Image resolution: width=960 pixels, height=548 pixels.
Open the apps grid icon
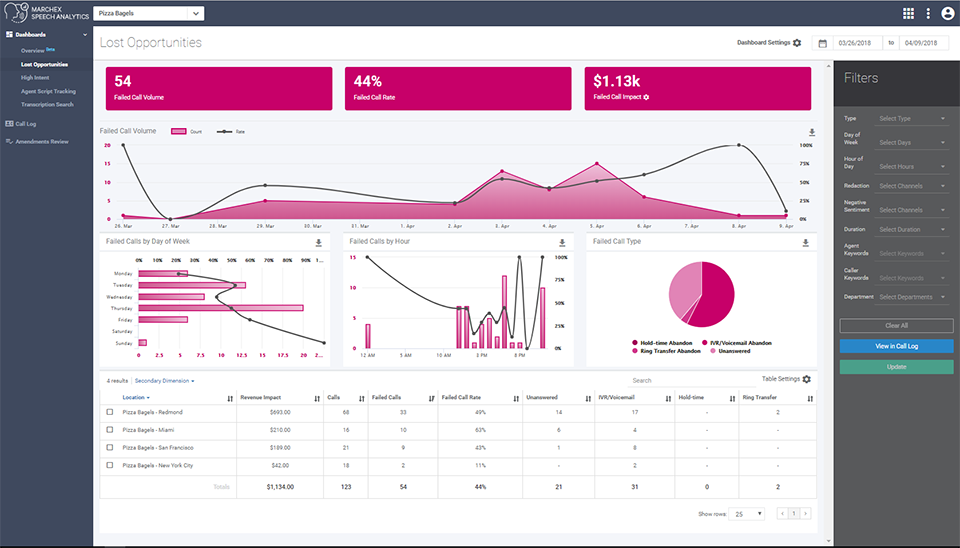(x=909, y=13)
